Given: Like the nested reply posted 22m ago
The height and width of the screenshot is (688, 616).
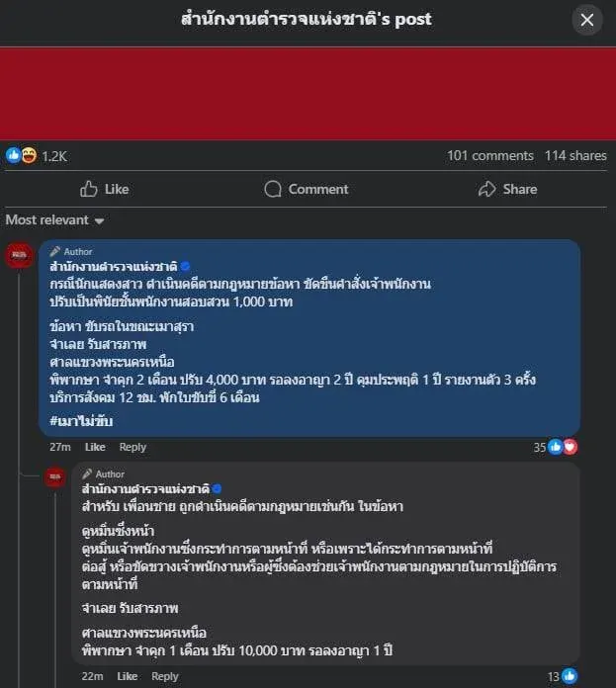Looking at the screenshot, I should pyautogui.click(x=128, y=676).
